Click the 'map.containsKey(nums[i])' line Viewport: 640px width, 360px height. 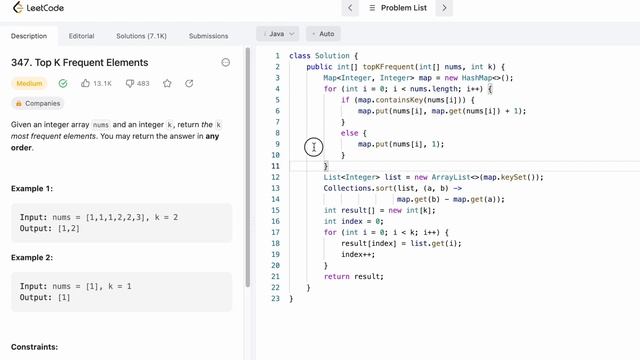[408, 100]
